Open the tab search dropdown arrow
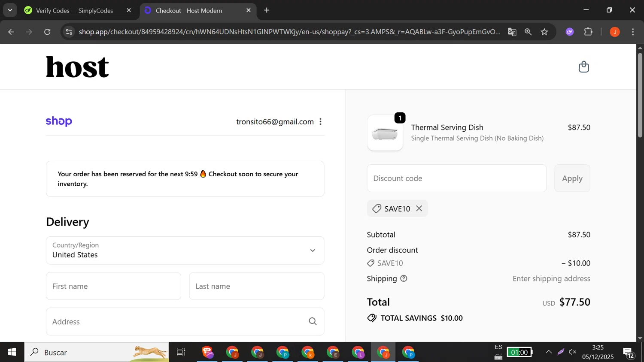Viewport: 644px width, 362px height. click(x=10, y=10)
